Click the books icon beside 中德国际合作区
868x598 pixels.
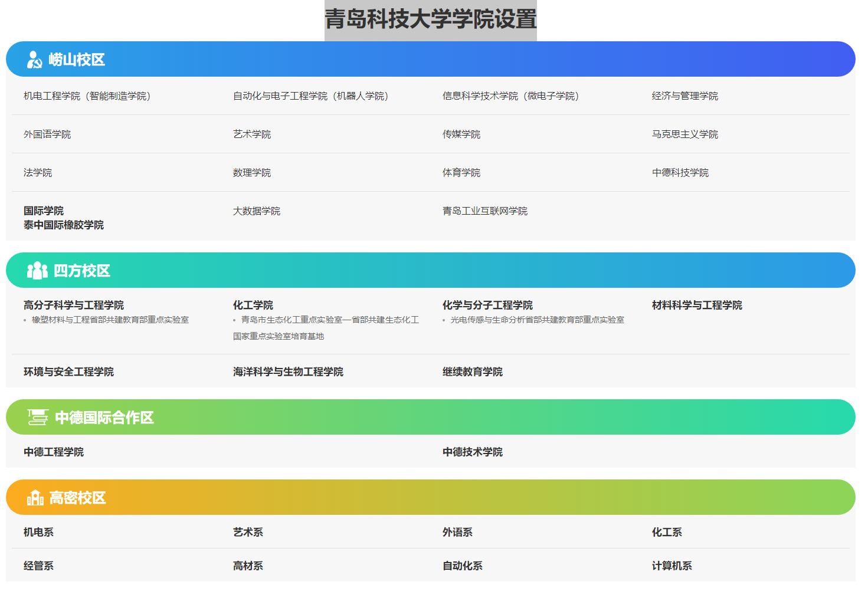(38, 418)
